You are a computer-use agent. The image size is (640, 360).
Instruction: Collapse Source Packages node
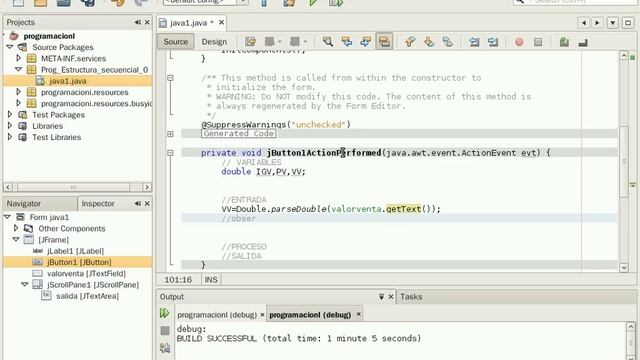(x=10, y=47)
